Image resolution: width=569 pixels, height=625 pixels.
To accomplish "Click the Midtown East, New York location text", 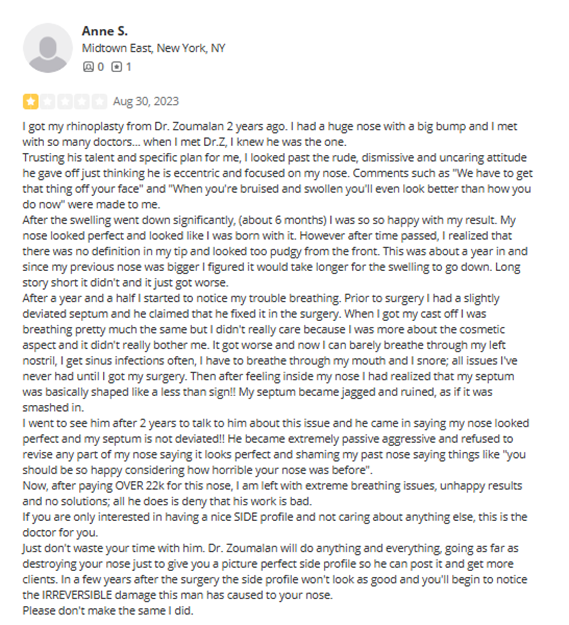I will (x=153, y=48).
